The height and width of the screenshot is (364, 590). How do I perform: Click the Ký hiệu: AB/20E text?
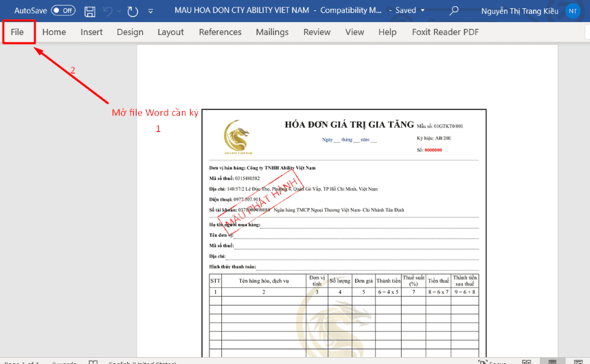click(x=433, y=138)
